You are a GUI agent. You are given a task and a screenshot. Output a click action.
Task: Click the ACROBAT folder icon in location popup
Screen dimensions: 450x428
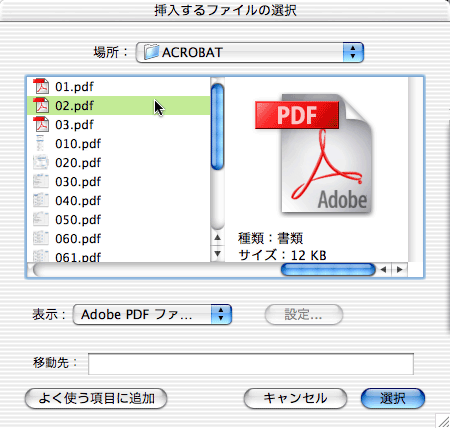(x=151, y=52)
